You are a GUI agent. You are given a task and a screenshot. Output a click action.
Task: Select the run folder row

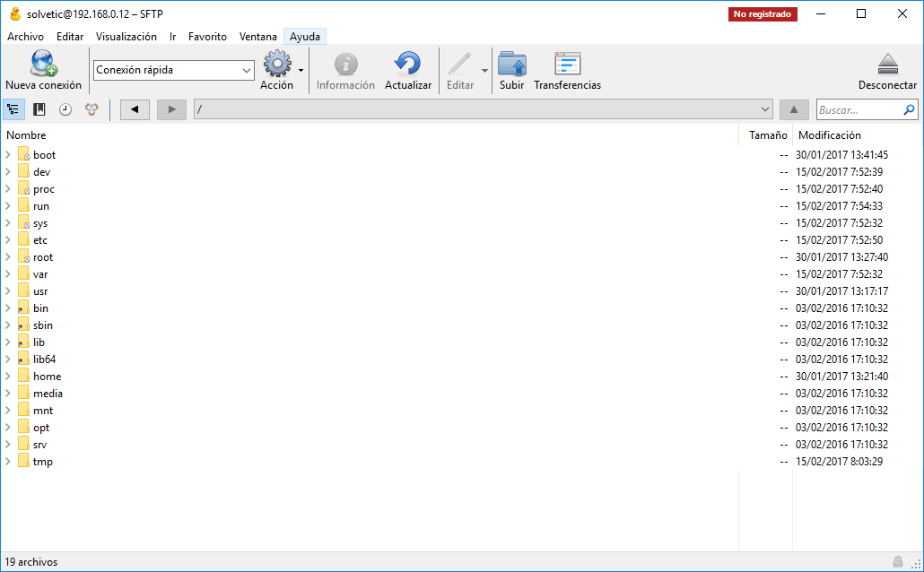pyautogui.click(x=461, y=205)
